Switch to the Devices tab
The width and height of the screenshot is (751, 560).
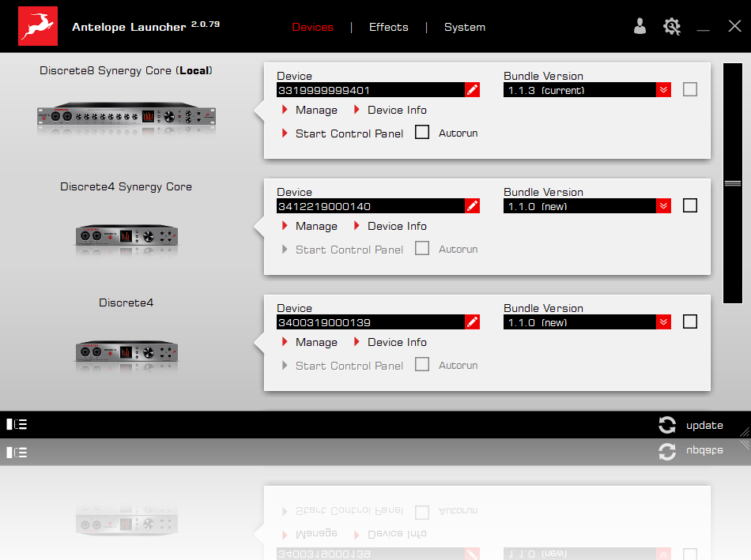313,28
